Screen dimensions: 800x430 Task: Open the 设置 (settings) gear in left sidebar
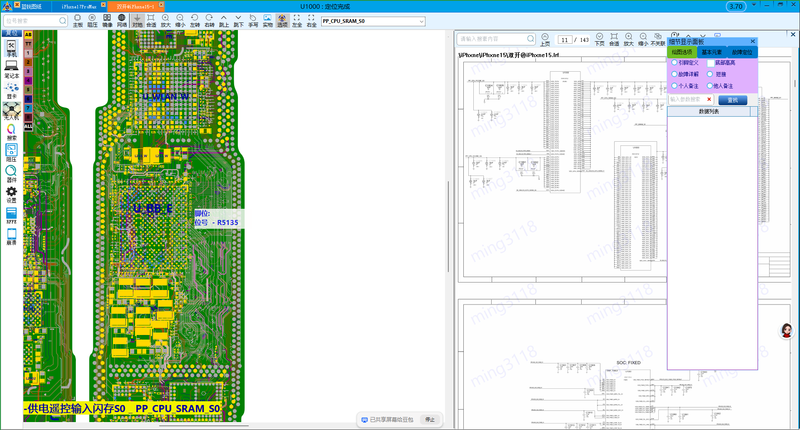click(x=11, y=191)
